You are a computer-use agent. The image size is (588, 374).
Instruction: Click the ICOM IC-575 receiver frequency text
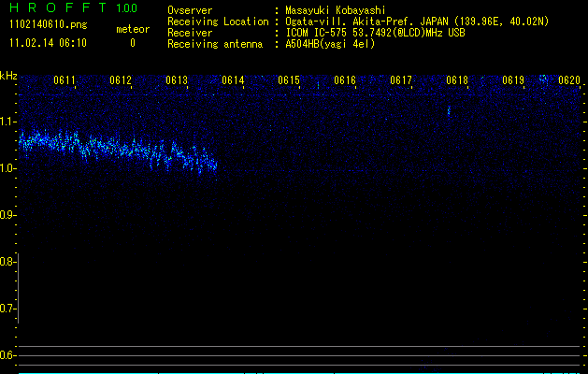click(375, 33)
